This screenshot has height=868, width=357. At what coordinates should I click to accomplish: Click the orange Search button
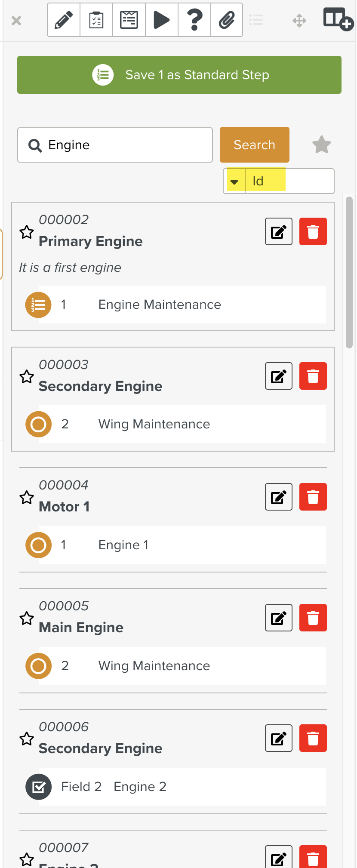[254, 145]
